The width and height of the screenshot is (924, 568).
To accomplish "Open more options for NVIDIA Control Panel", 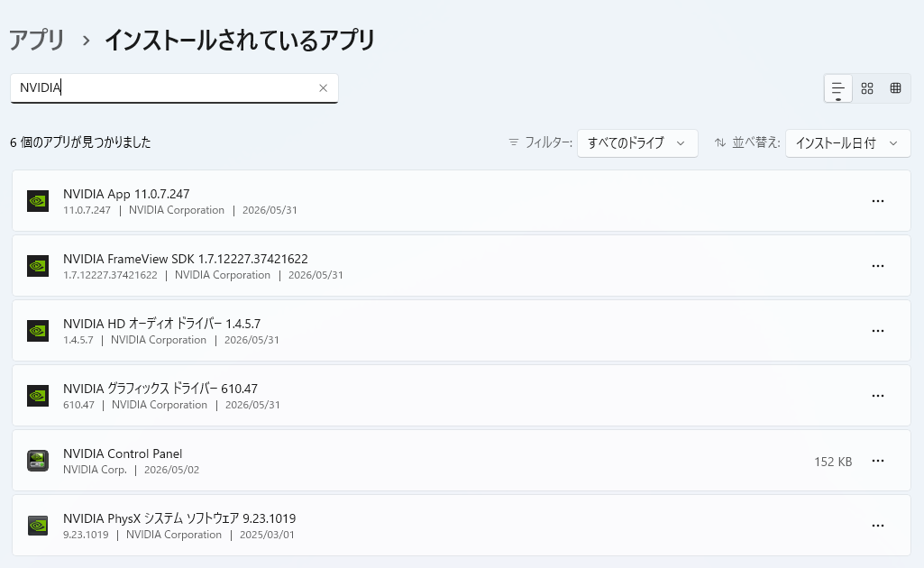I will (x=877, y=461).
